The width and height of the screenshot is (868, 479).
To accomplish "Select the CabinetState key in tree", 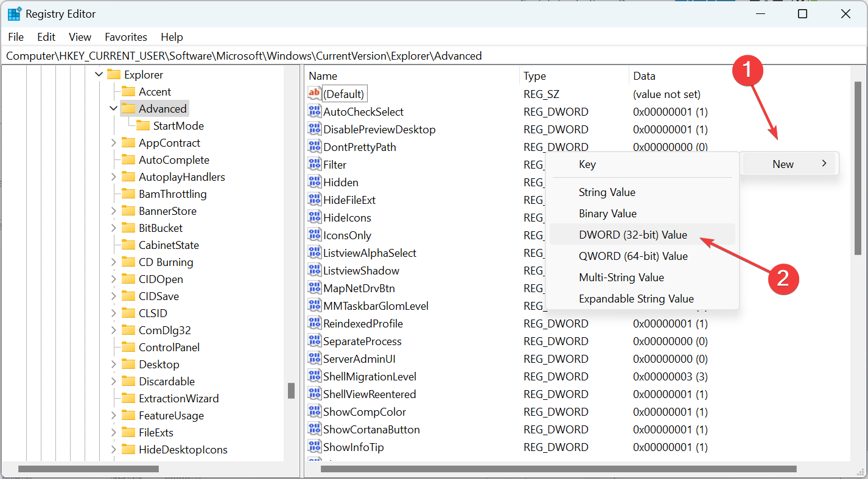I will [x=169, y=245].
